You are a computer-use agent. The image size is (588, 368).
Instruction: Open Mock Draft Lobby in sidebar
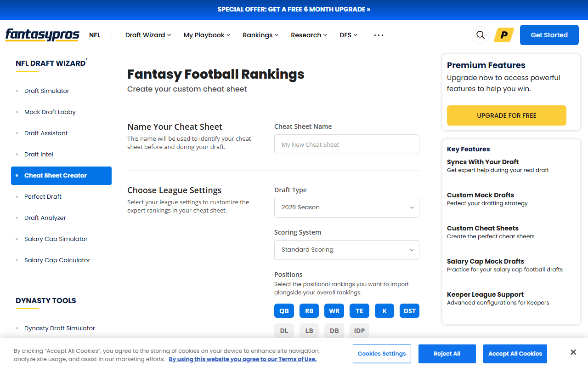50,112
